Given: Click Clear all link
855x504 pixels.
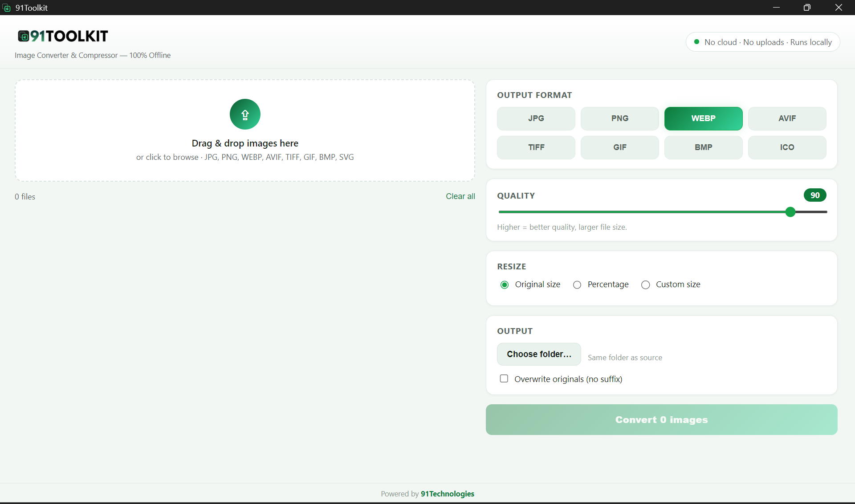Looking at the screenshot, I should [460, 196].
